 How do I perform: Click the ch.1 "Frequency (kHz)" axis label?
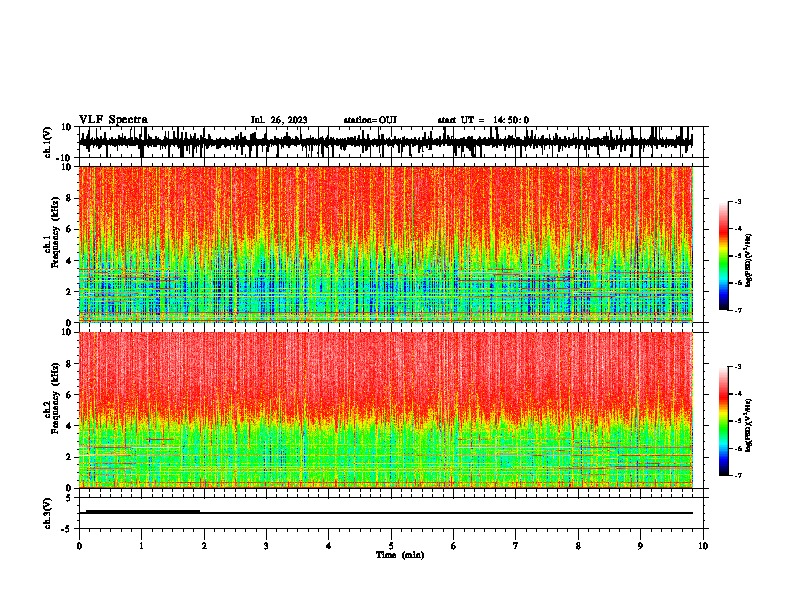(x=55, y=233)
